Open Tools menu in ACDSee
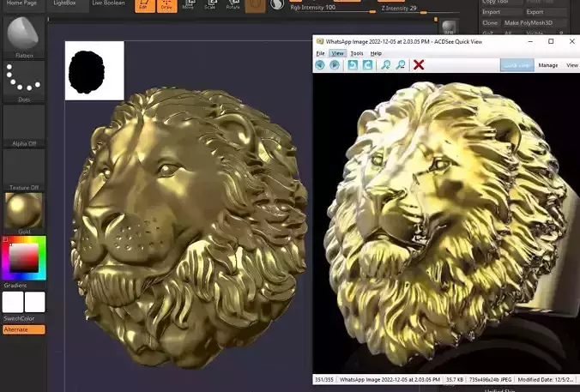This screenshot has height=392, width=580. tap(357, 54)
